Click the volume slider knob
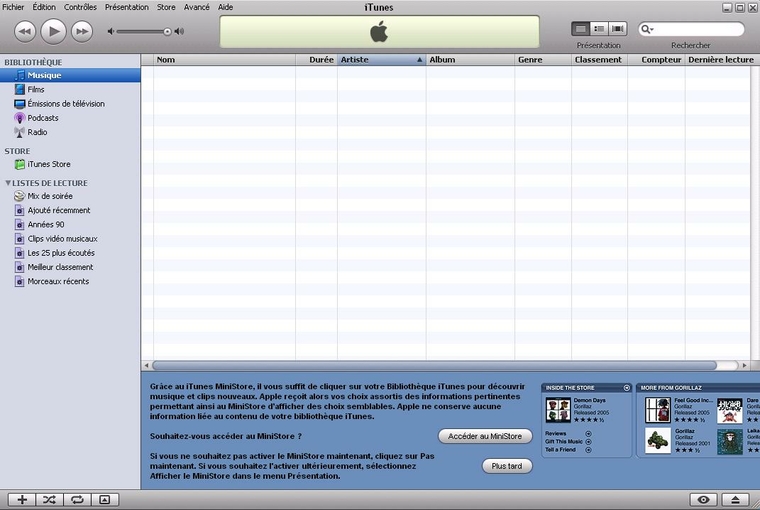This screenshot has width=760, height=510. point(167,32)
